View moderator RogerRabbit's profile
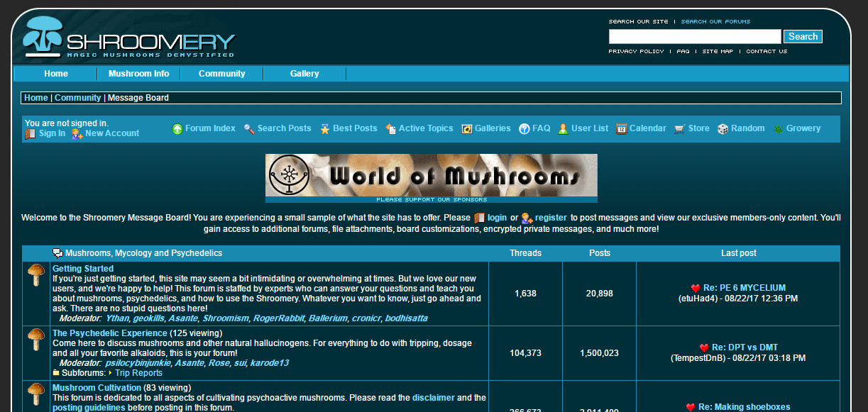 click(x=278, y=318)
